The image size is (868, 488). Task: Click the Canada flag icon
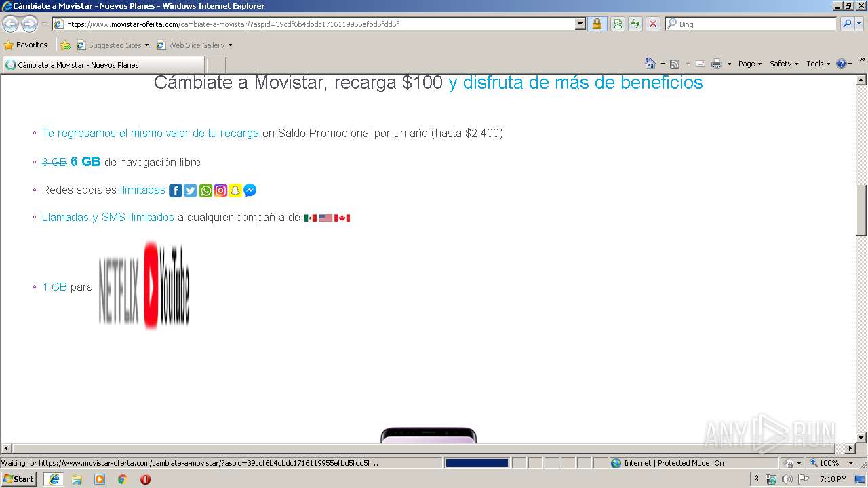click(x=342, y=218)
